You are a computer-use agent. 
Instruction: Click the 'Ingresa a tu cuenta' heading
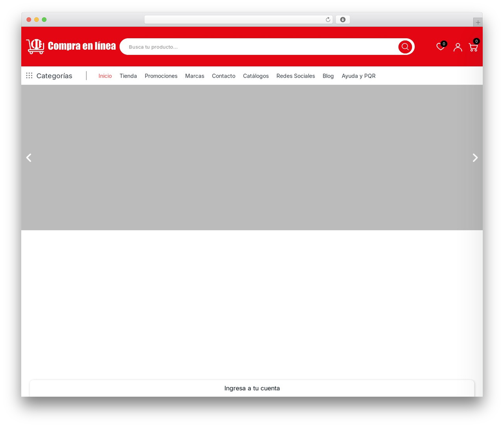252,388
